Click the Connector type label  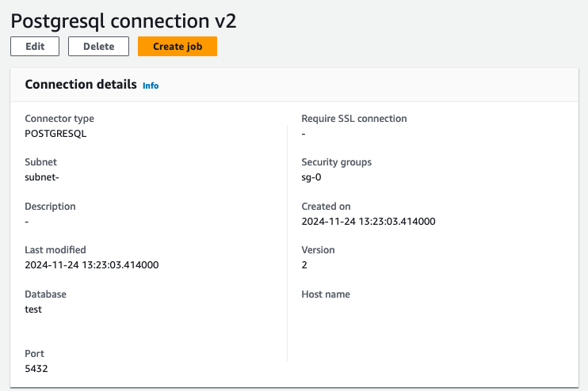coord(59,119)
